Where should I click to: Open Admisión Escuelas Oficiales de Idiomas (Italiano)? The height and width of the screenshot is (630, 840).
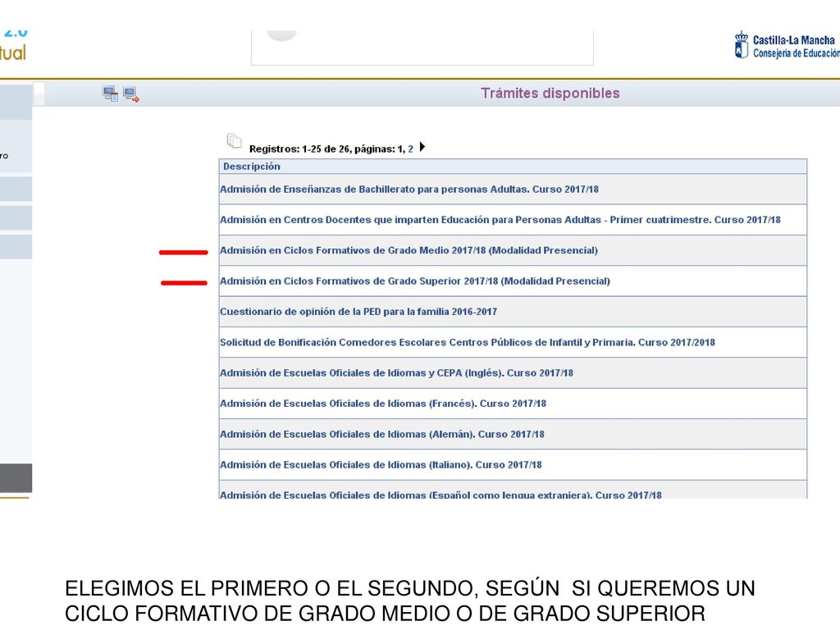(x=381, y=464)
